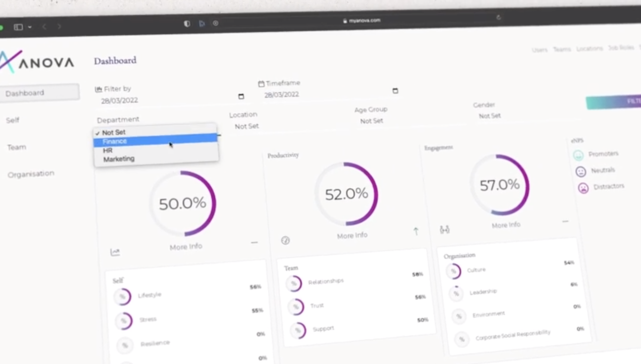
Task: Open the Timeframe calendar date picker
Action: pos(395,91)
